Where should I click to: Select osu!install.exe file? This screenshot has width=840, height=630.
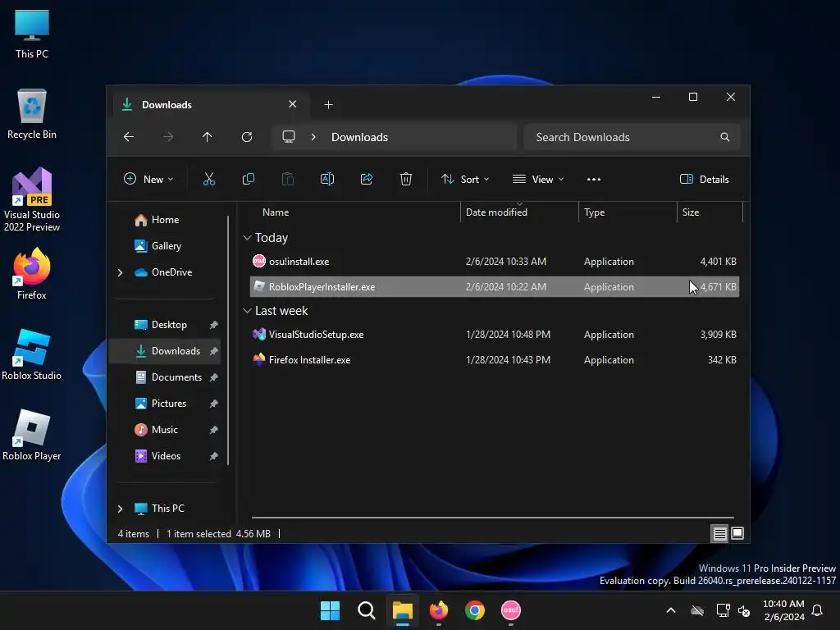(495, 262)
